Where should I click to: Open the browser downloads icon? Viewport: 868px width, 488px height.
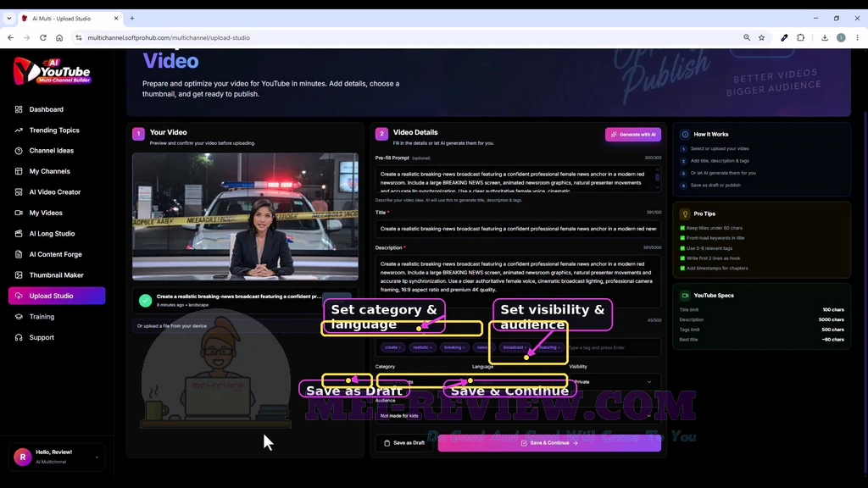click(x=824, y=37)
